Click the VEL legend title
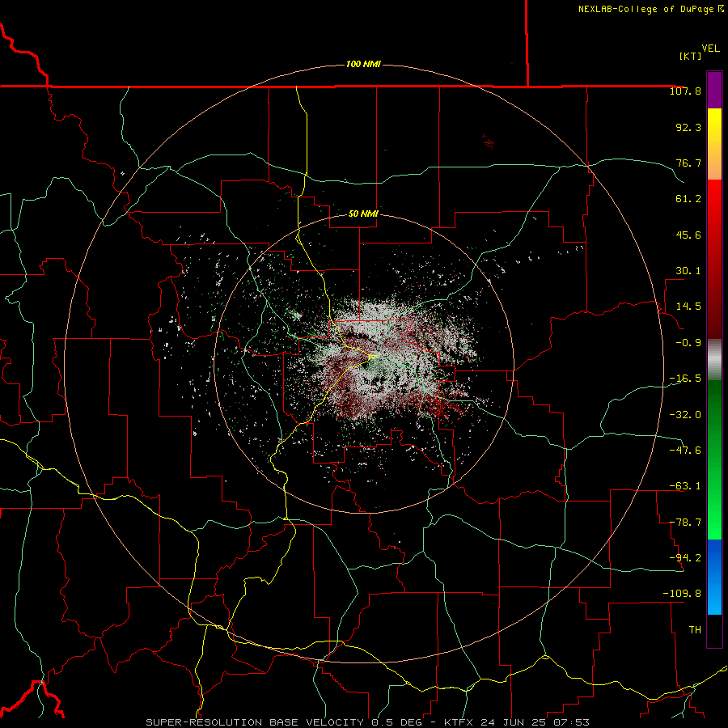 click(x=711, y=49)
